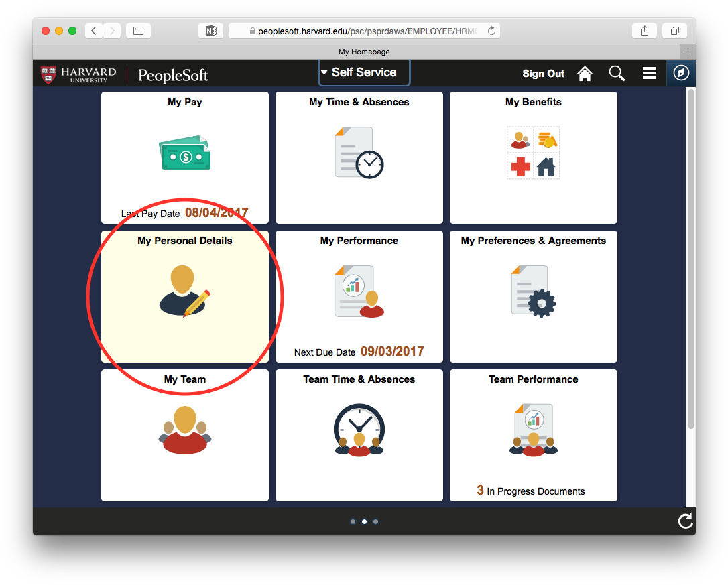Click the extension icon beside the address bar
This screenshot has width=728, height=585.
pos(210,30)
